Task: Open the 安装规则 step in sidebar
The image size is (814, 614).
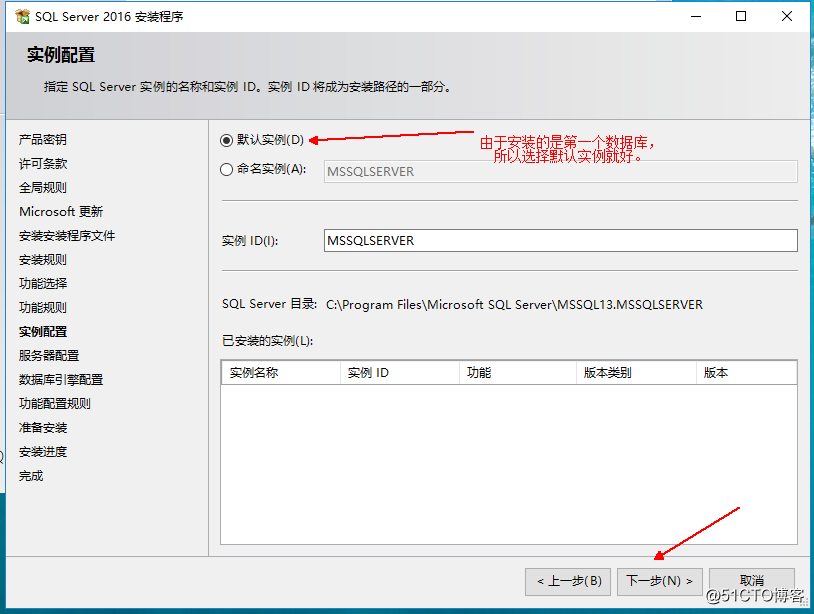Action: [43, 260]
